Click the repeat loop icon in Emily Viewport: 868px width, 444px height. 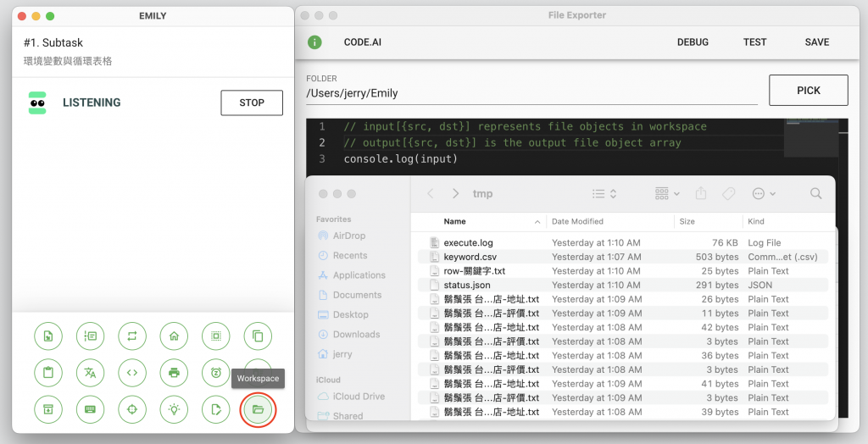[x=132, y=336]
